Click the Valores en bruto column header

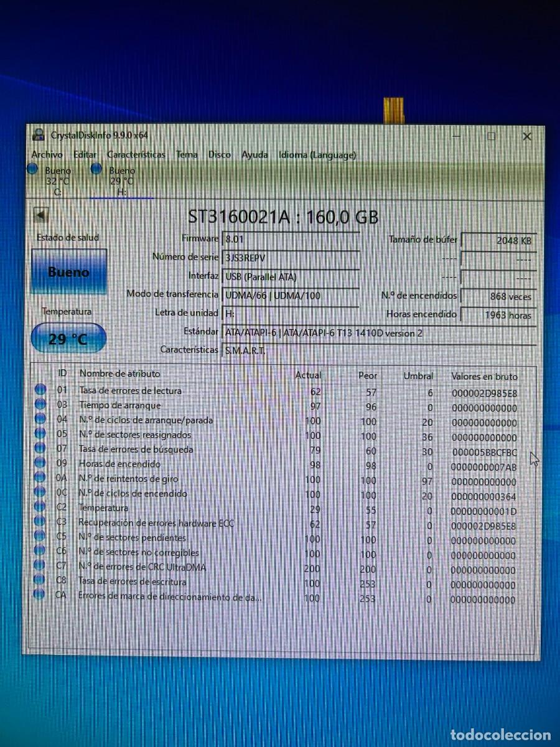click(484, 377)
